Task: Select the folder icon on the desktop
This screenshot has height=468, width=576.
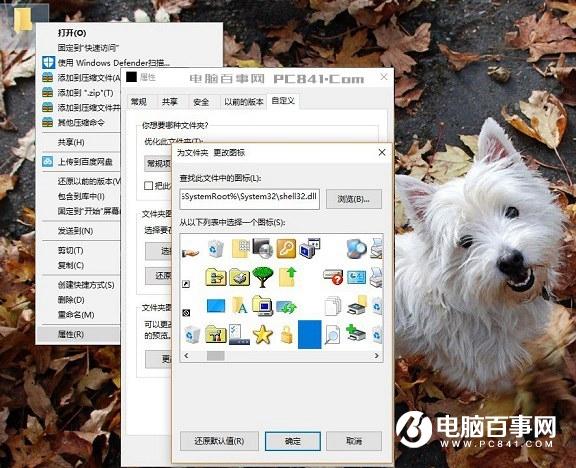Action: click(23, 20)
